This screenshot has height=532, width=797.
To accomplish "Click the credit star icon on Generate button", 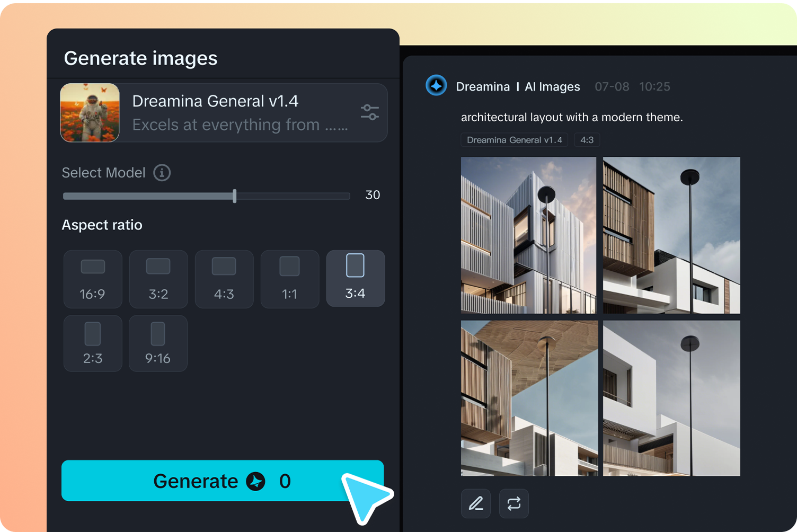I will tap(255, 481).
